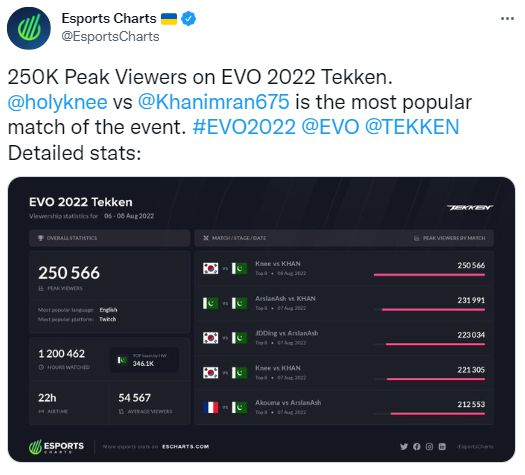This screenshot has width=525, height=475.
Task: Click the ArslanAsh vs KHAN match row
Action: (344, 303)
